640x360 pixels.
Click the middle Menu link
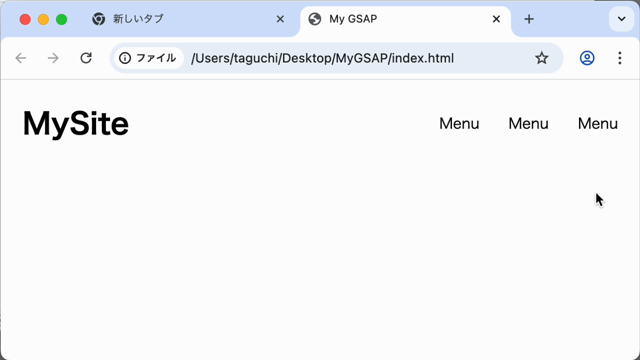529,123
